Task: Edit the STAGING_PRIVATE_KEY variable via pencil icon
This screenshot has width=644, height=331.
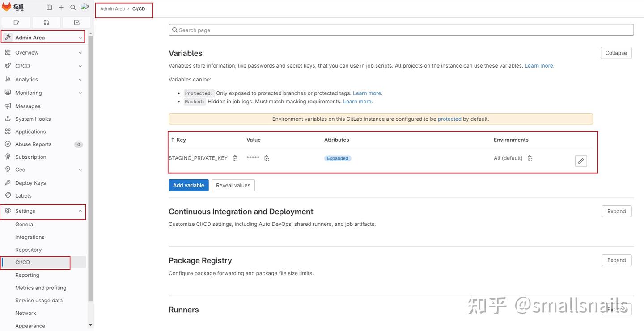Action: click(x=580, y=161)
